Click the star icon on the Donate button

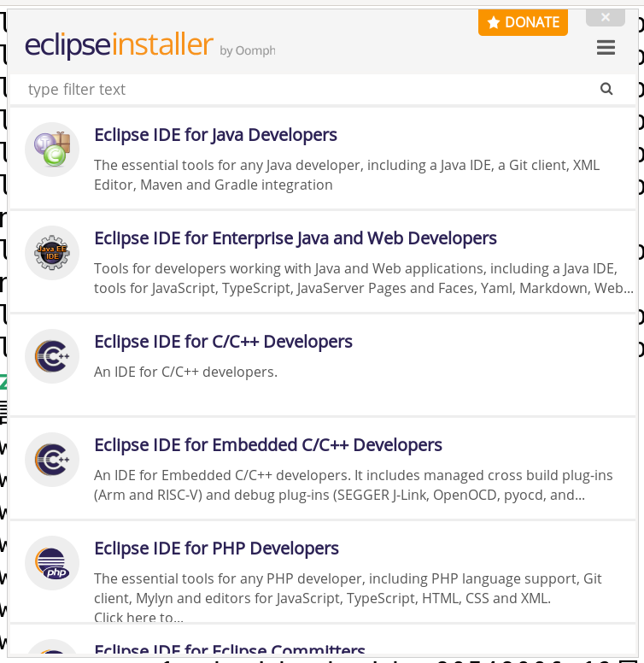tap(493, 22)
